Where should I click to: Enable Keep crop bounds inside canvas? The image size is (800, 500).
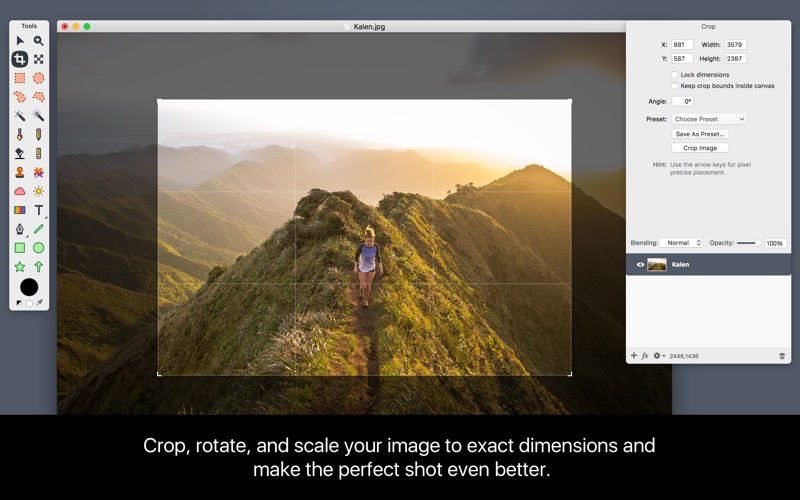(674, 86)
